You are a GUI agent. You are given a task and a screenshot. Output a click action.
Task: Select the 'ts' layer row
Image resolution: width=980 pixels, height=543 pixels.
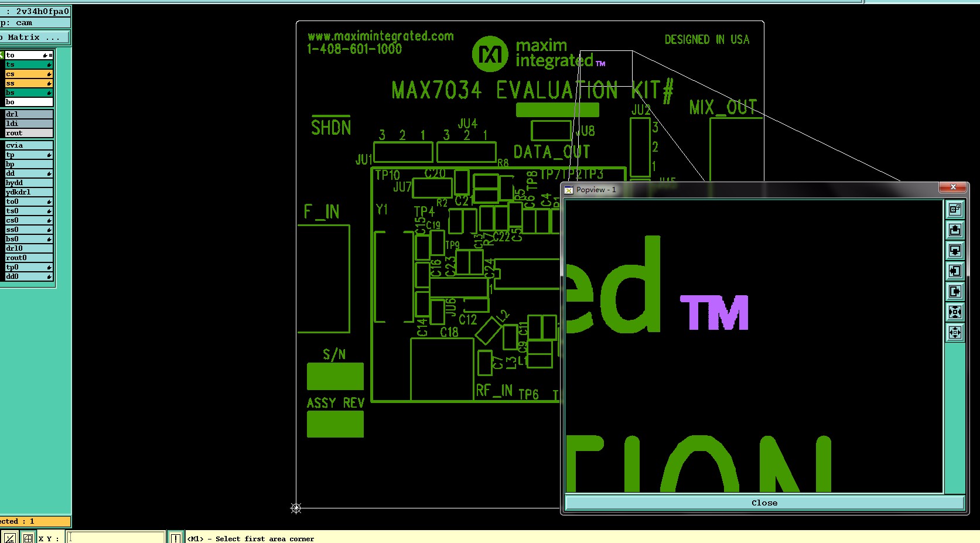(29, 64)
